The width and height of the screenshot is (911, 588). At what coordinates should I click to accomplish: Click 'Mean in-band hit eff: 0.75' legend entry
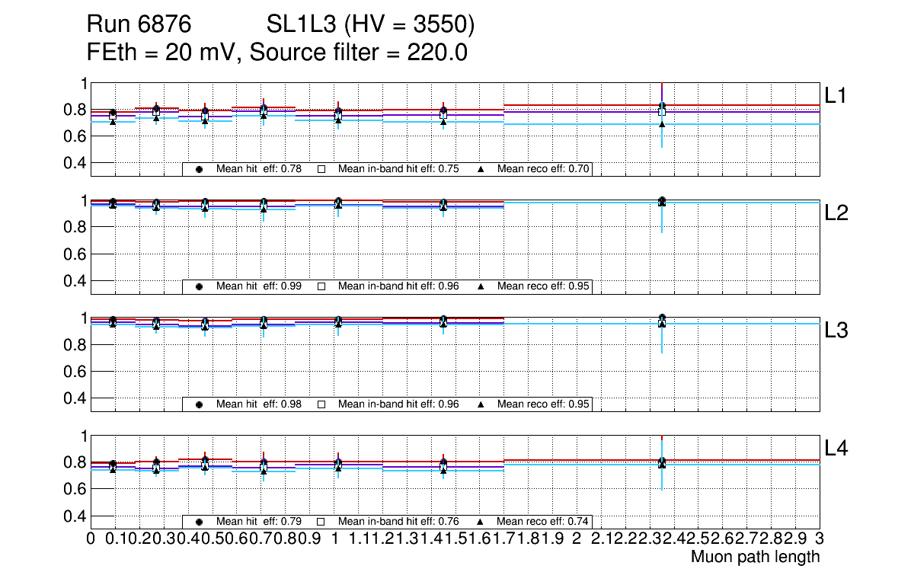[398, 170]
